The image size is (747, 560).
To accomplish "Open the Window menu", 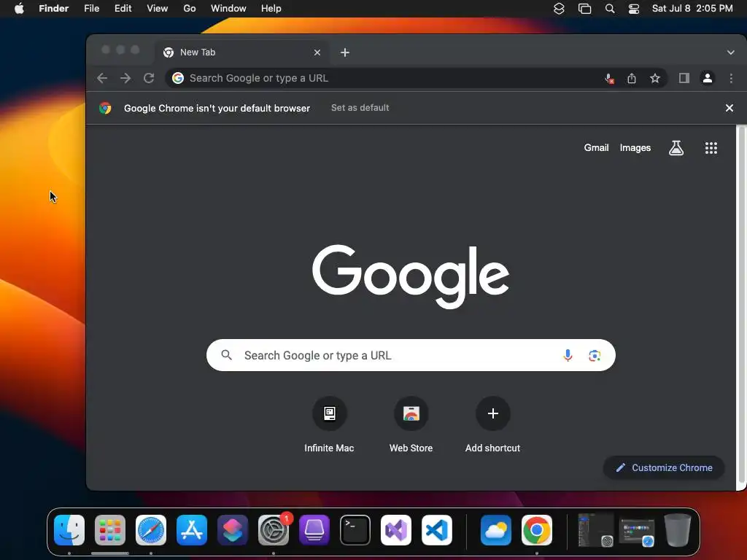I will click(228, 9).
